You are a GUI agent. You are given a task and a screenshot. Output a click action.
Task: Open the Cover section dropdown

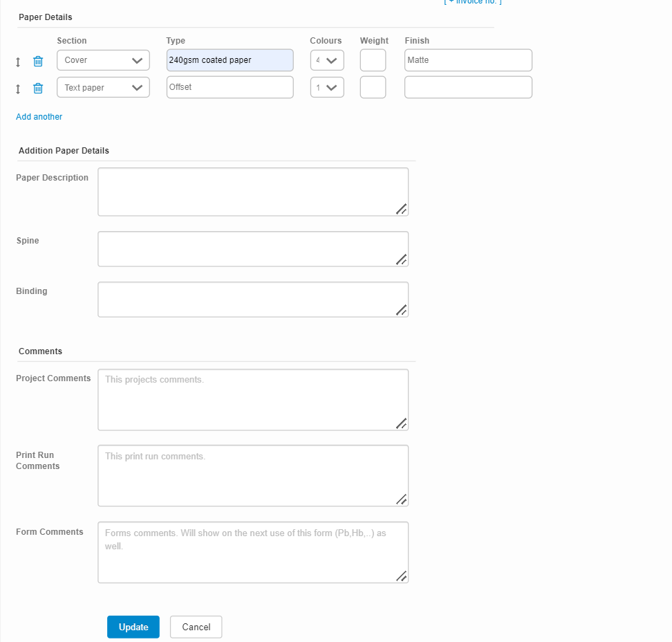(103, 60)
